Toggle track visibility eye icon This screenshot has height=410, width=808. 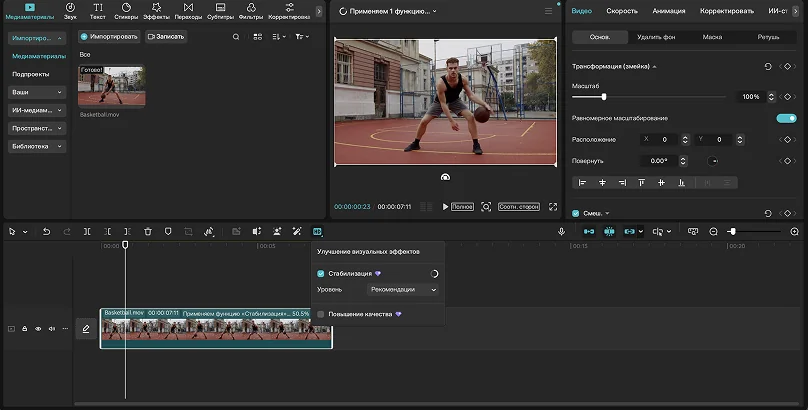click(38, 329)
